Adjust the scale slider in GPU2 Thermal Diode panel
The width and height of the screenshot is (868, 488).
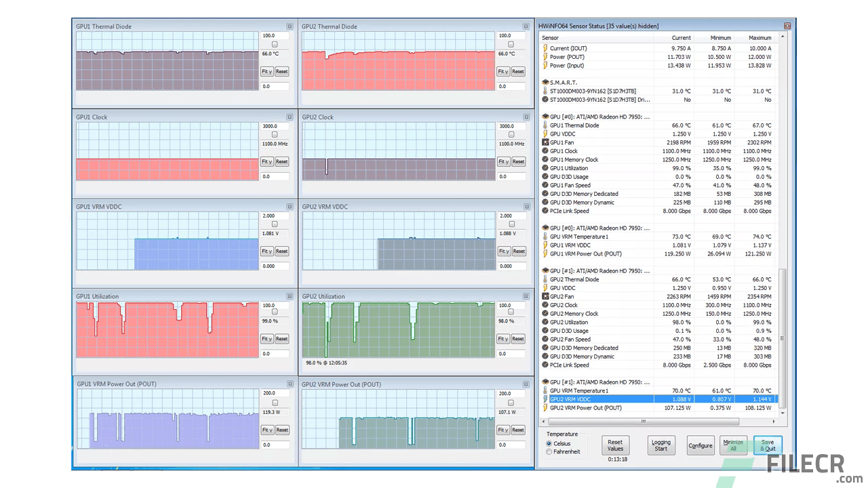[511, 43]
